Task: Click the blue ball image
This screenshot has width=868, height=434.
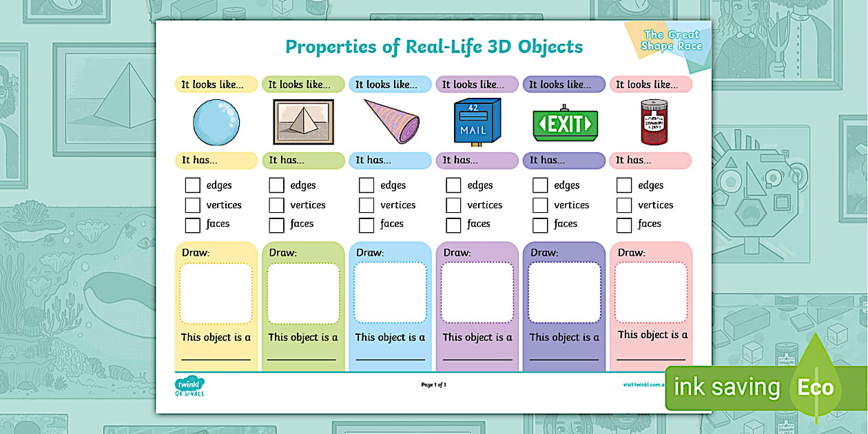Action: click(x=216, y=123)
